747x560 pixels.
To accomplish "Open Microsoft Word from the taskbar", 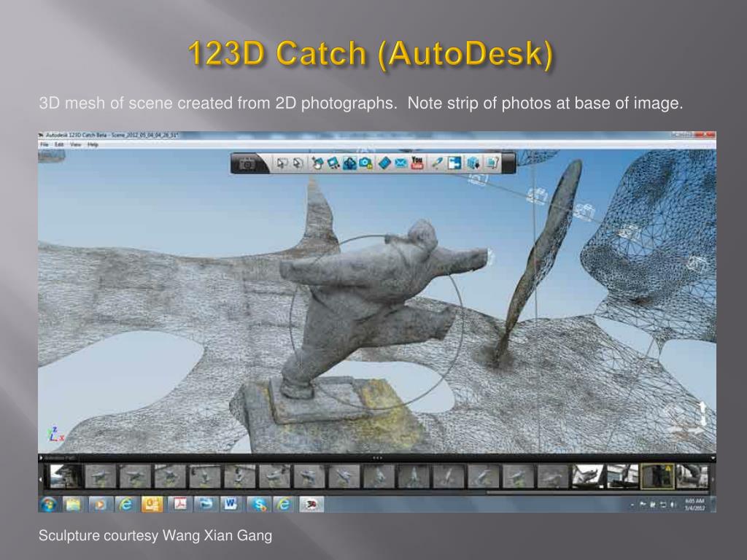I will point(231,504).
